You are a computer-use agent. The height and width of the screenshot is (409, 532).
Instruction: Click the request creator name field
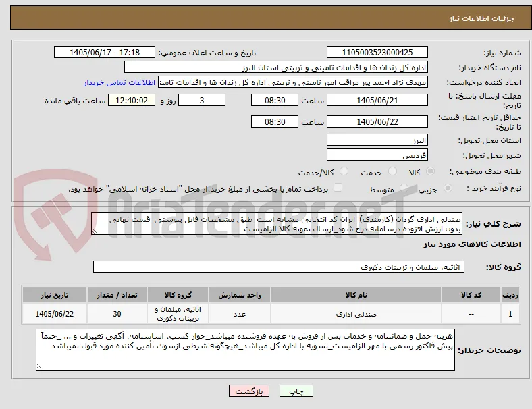click(293, 82)
